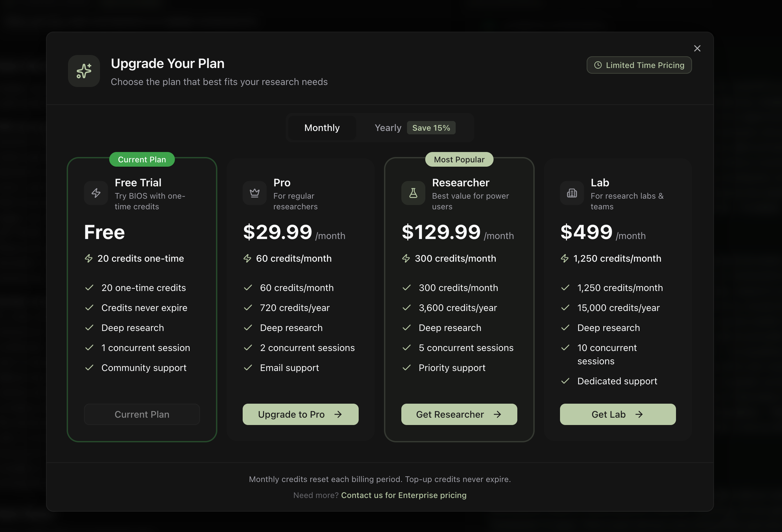Click the crown icon for Pro plan

[254, 193]
